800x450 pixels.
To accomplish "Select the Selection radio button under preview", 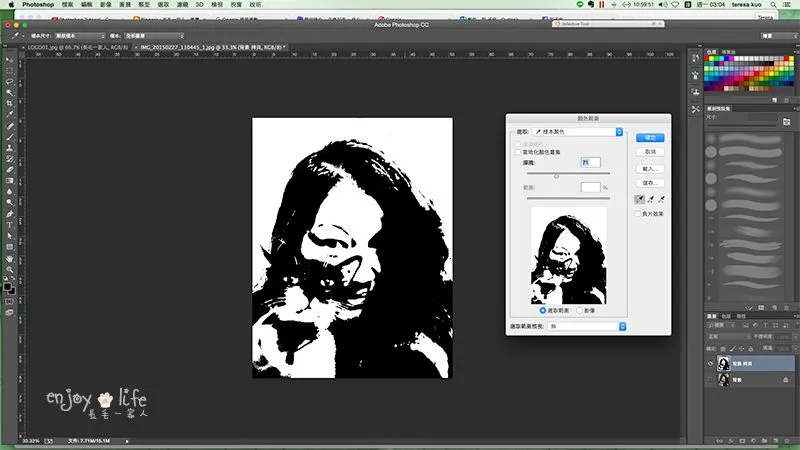I will (x=542, y=310).
